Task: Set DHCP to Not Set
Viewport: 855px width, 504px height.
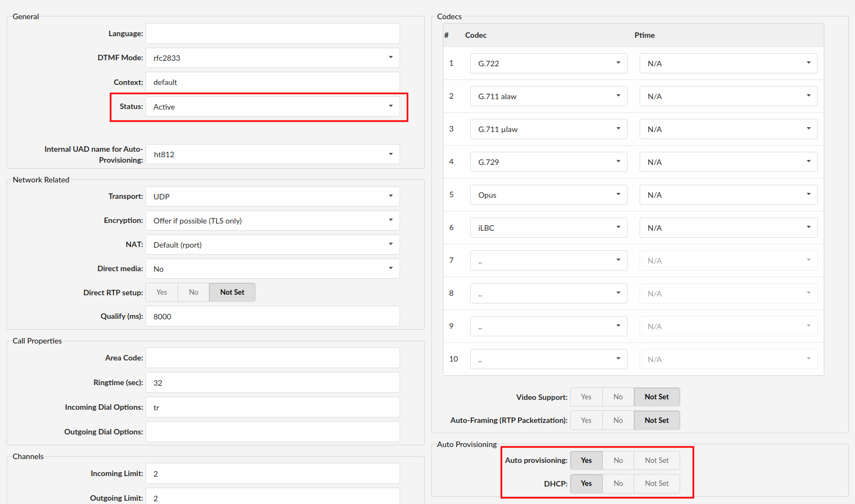Action: (x=657, y=483)
